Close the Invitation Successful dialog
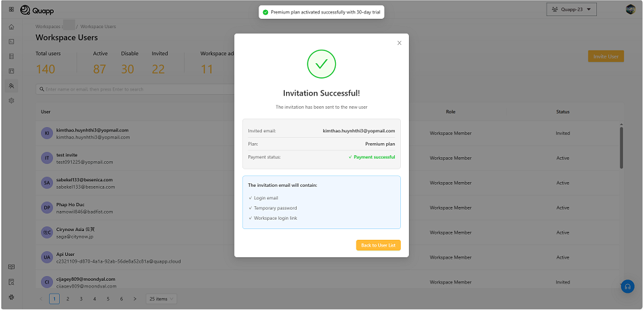 coord(399,43)
